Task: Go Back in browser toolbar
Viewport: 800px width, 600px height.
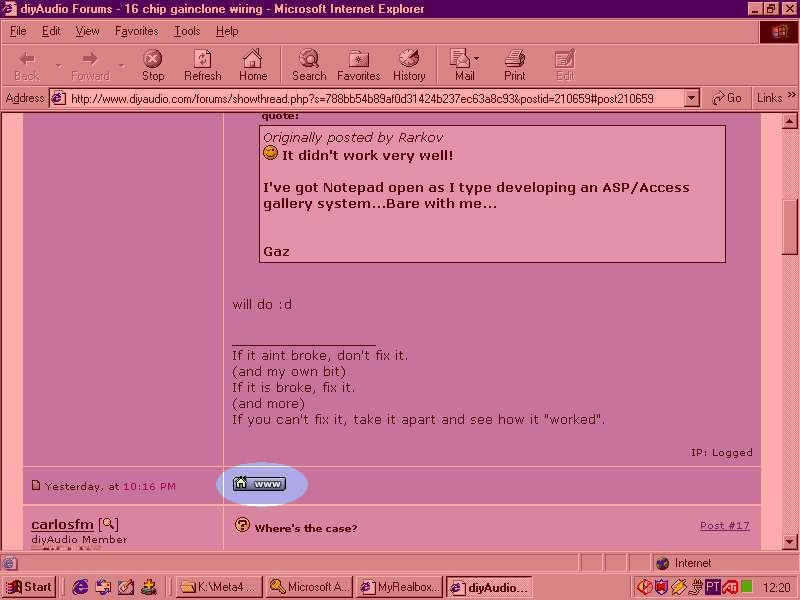Action: tap(27, 65)
